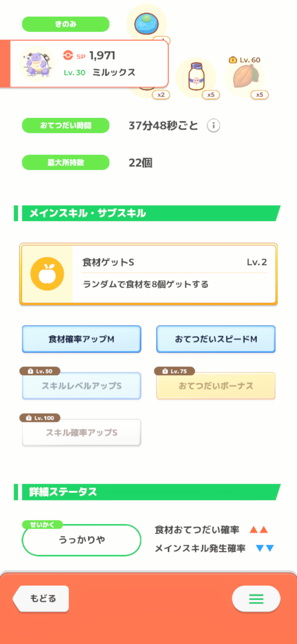Open the help time info icon
Screen dimensions: 297x644
(x=213, y=126)
